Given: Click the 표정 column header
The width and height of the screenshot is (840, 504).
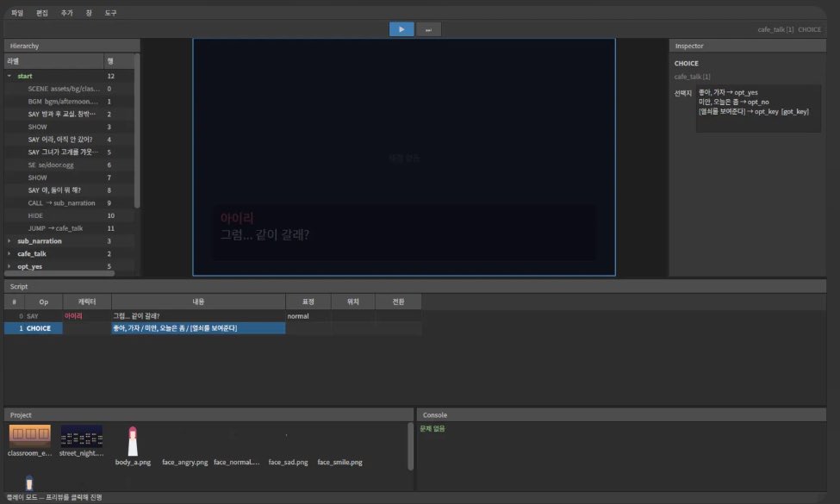Looking at the screenshot, I should coord(308,302).
